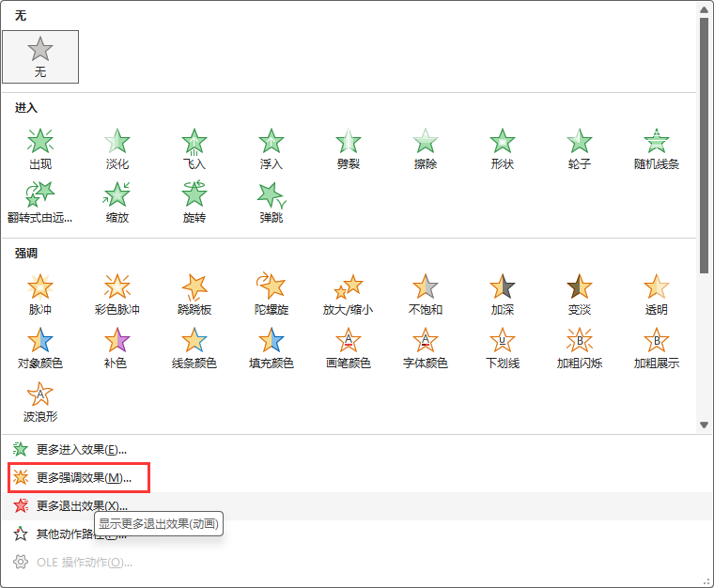Apply the 对象颜色 emphasis effect
Screen dimensions: 714x588
(x=40, y=348)
